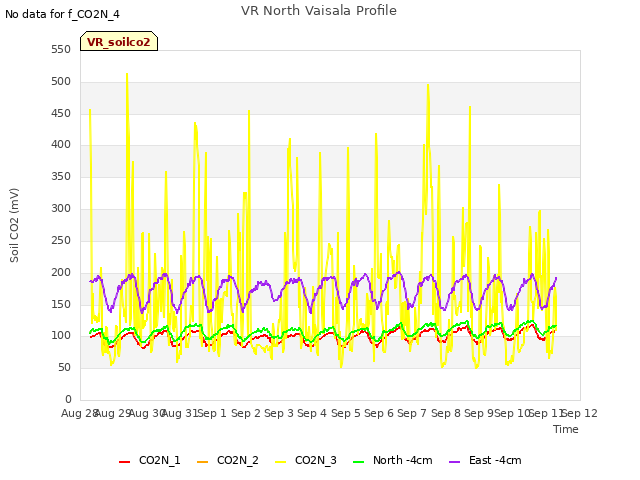
Task: Select the chart title VR North Vaisala Profile
Action: pos(319,11)
